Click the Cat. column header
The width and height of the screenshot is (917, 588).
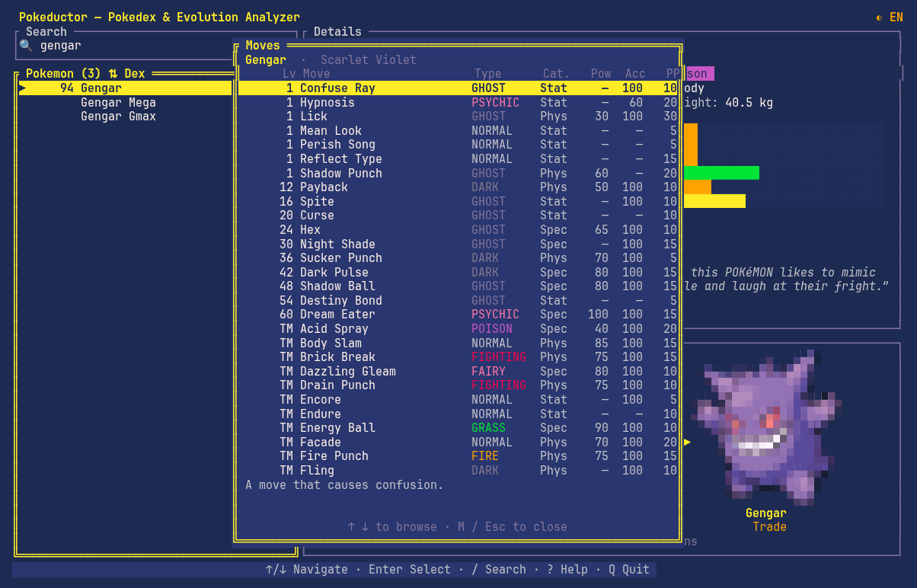point(556,74)
